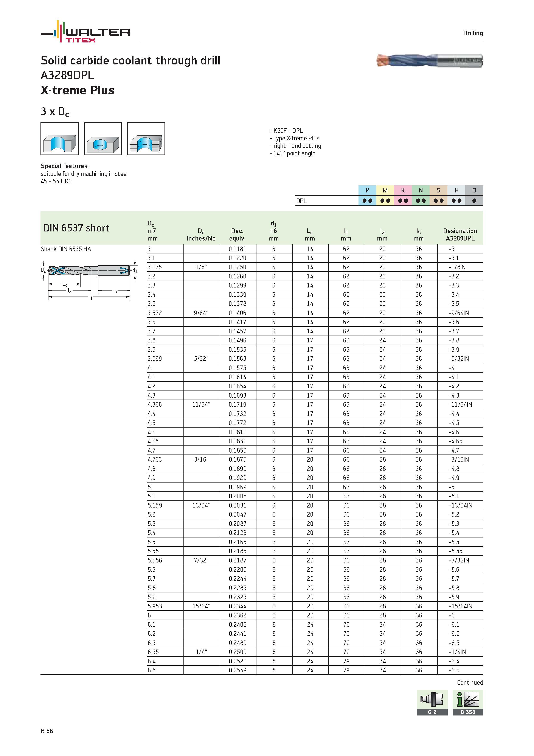This screenshot has width=534, height=756.
Task: Click the decimal equivalent cell "0.1575"
Action: point(237,368)
